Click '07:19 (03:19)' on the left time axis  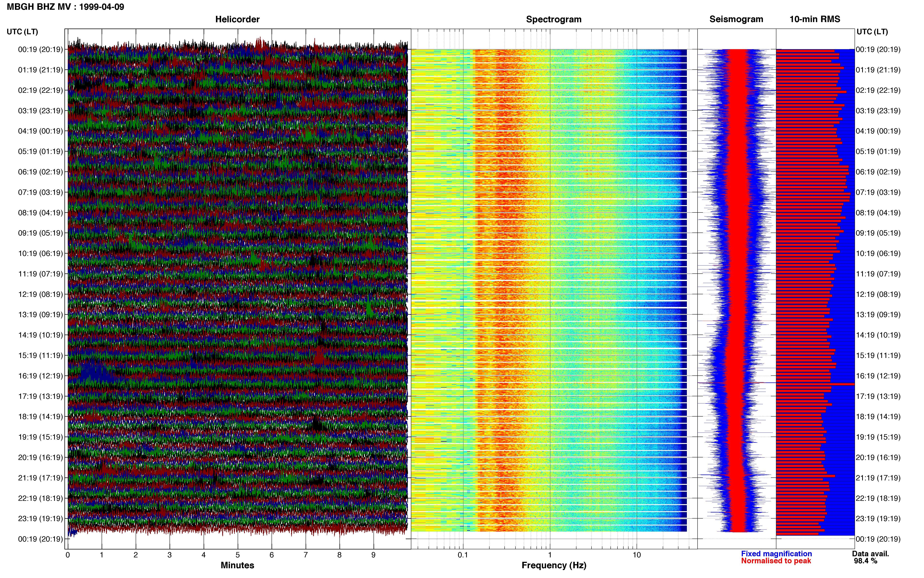pyautogui.click(x=41, y=192)
